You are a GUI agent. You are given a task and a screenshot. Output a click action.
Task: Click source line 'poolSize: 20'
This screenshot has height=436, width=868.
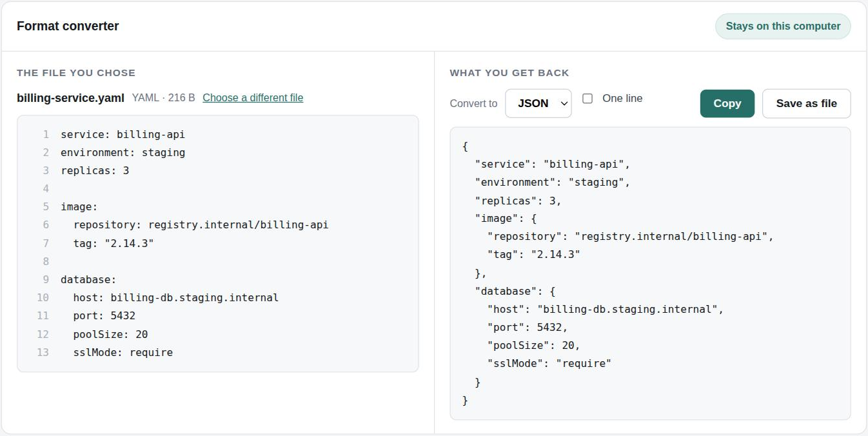tap(111, 334)
